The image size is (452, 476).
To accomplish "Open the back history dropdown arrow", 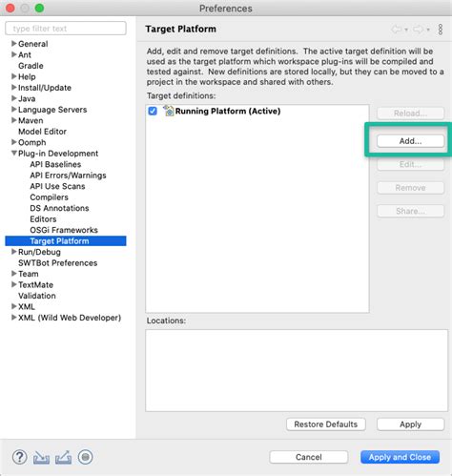I will pyautogui.click(x=406, y=30).
